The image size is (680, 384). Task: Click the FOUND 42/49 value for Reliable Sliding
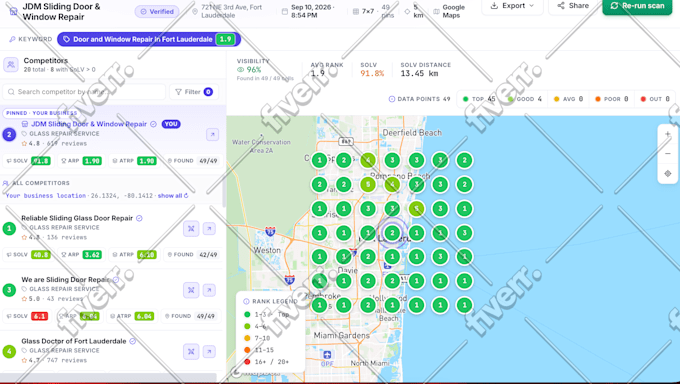coord(208,255)
